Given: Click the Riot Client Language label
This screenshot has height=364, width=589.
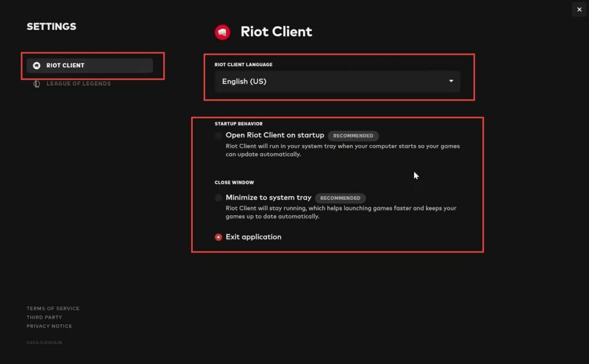Looking at the screenshot, I should pyautogui.click(x=243, y=64).
